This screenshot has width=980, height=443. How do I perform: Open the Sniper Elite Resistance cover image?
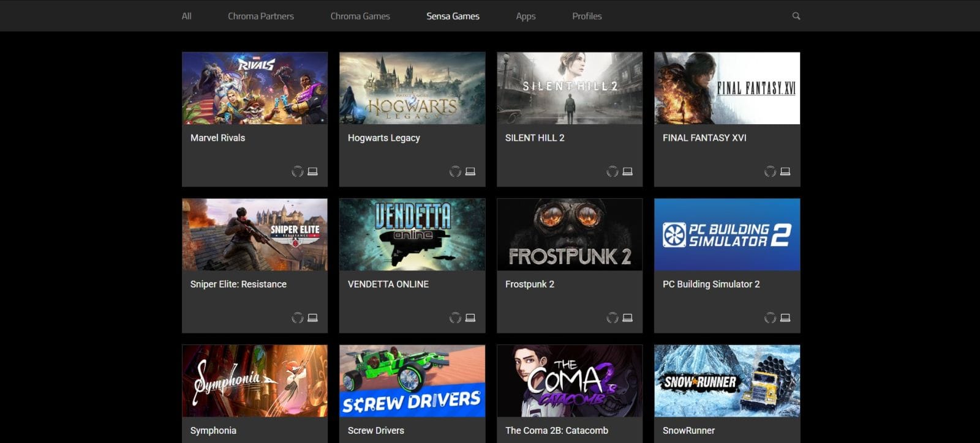point(255,234)
